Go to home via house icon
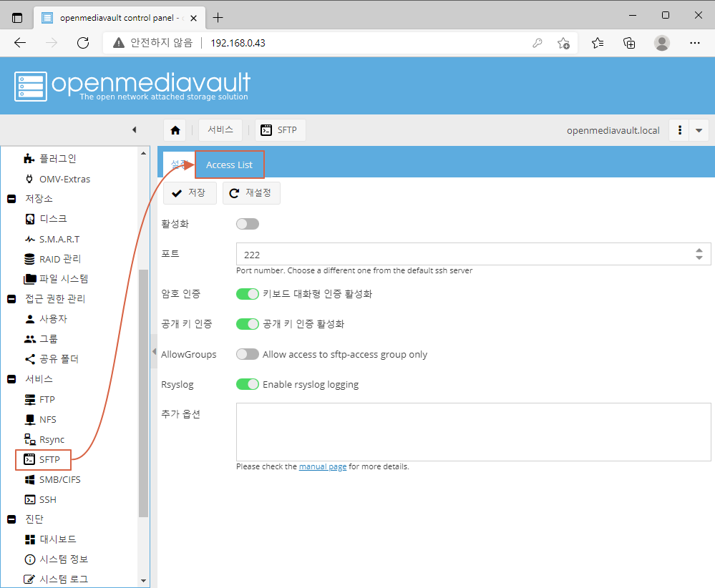The width and height of the screenshot is (715, 588). [175, 130]
